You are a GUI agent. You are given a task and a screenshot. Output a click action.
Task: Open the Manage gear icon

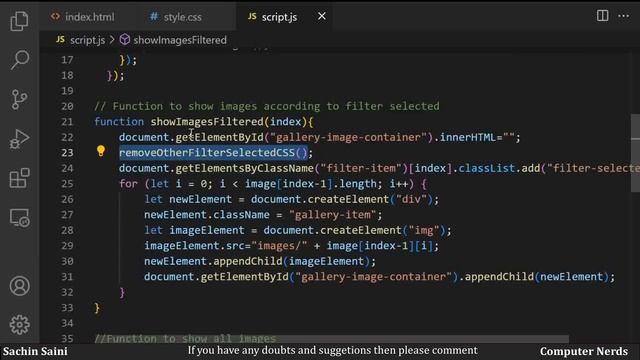19,325
